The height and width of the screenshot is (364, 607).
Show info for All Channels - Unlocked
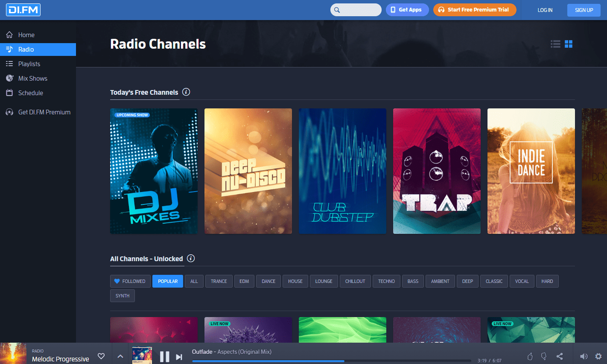tap(191, 258)
